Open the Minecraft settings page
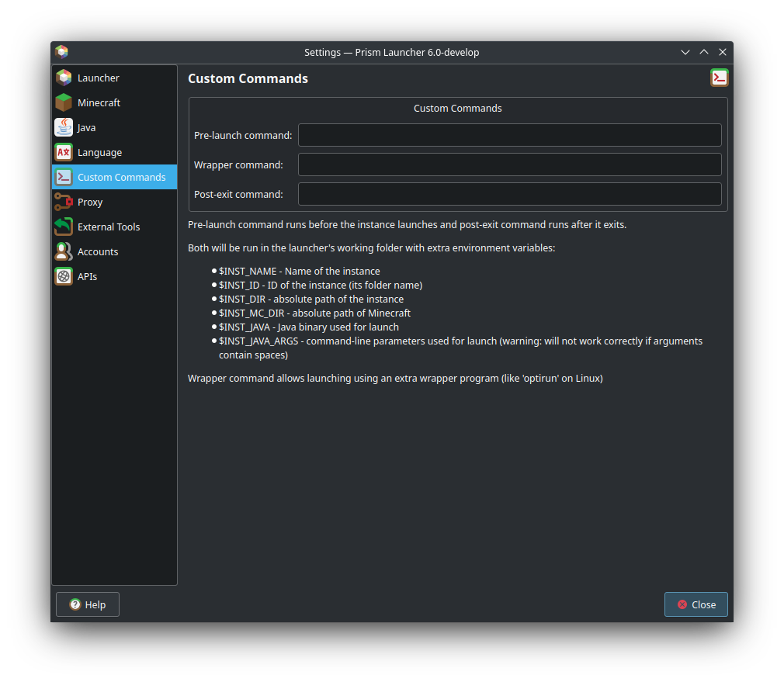The width and height of the screenshot is (784, 682). pos(115,102)
